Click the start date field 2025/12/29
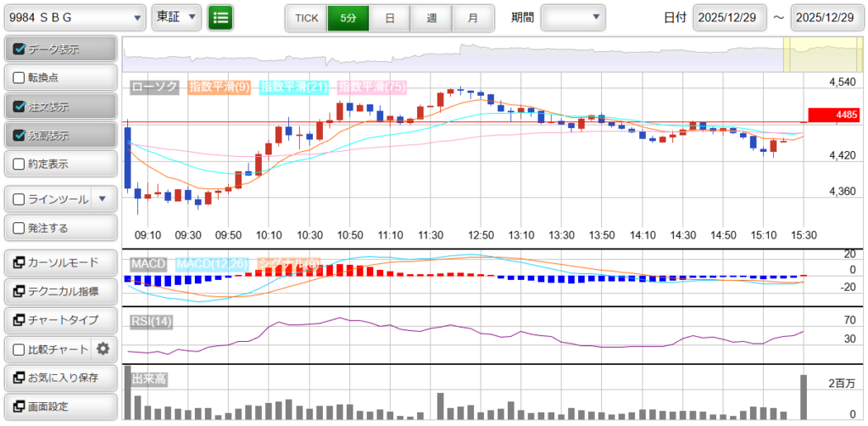This screenshot has height=426, width=868. [730, 18]
